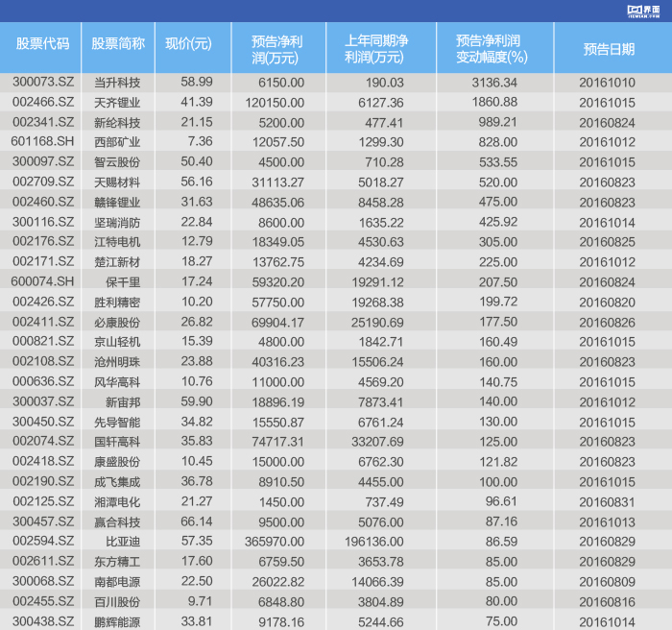Select stock name 国轩高科
This screenshot has width=672, height=630.
(x=117, y=442)
